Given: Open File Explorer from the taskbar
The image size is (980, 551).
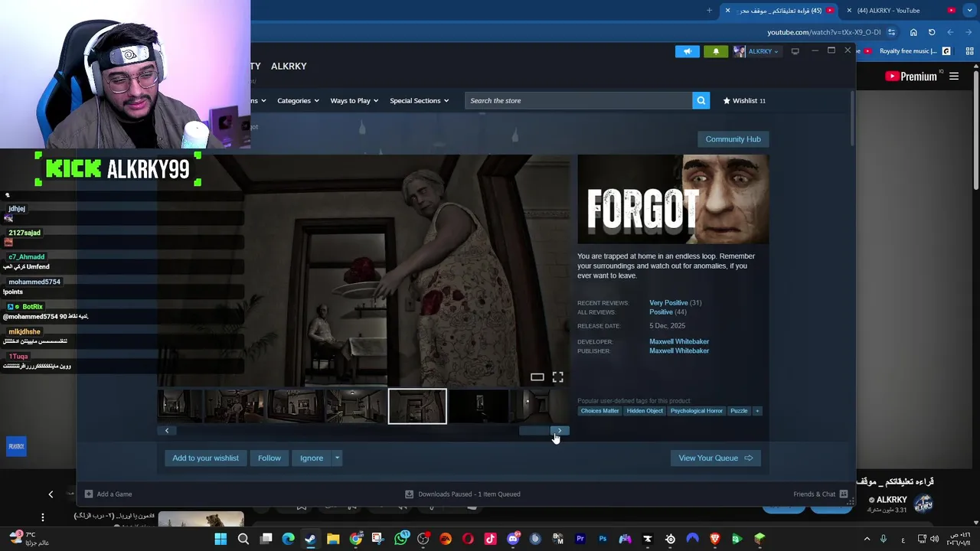Looking at the screenshot, I should [x=333, y=539].
